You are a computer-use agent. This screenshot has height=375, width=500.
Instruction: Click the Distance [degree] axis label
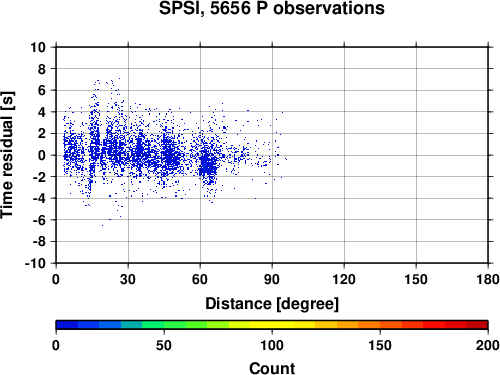point(272,304)
